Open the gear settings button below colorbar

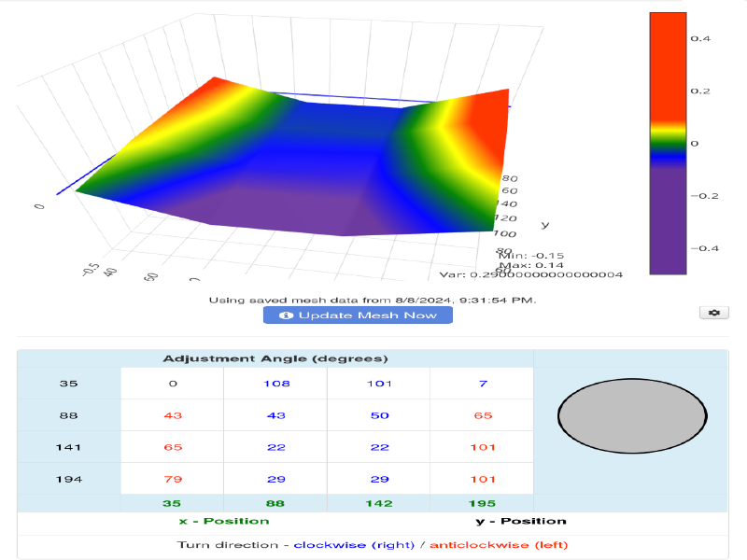click(713, 313)
